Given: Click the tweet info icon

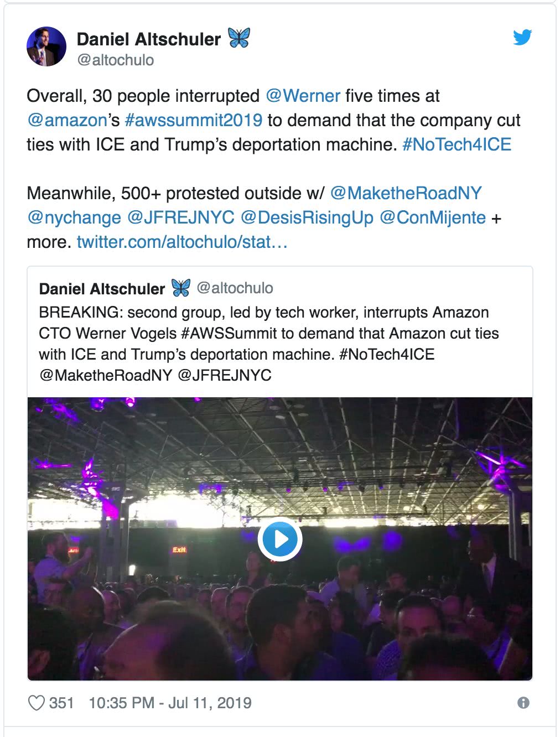Looking at the screenshot, I should (x=523, y=703).
